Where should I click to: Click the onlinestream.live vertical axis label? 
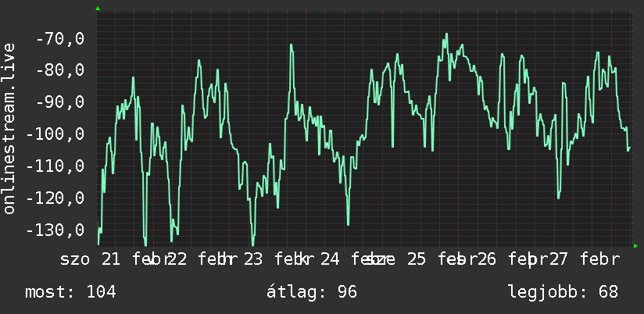tap(9, 128)
